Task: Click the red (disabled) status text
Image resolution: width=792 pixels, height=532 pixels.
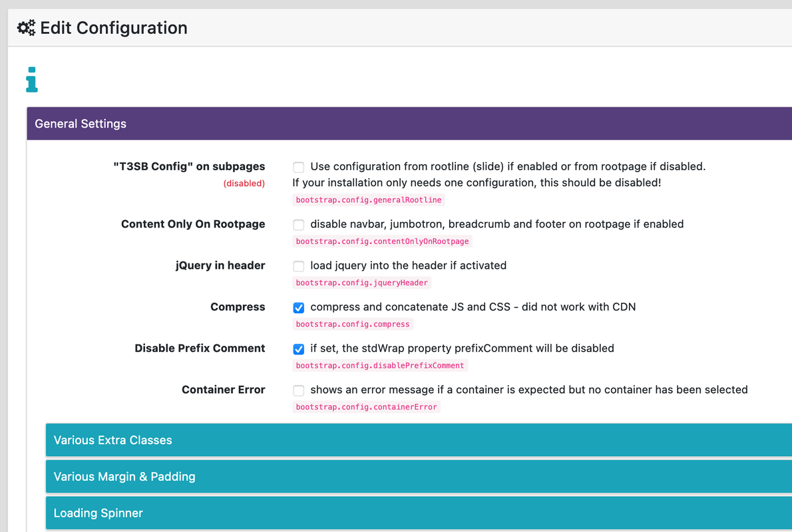Action: tap(244, 184)
